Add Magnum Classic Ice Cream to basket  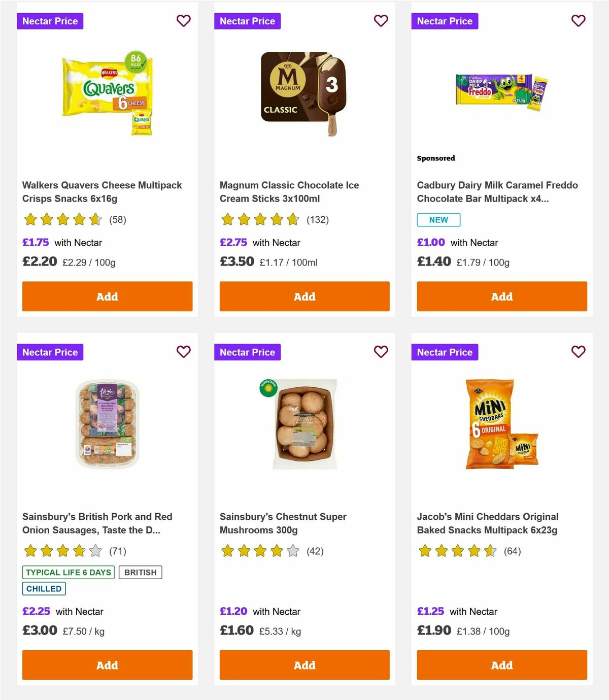(x=304, y=296)
